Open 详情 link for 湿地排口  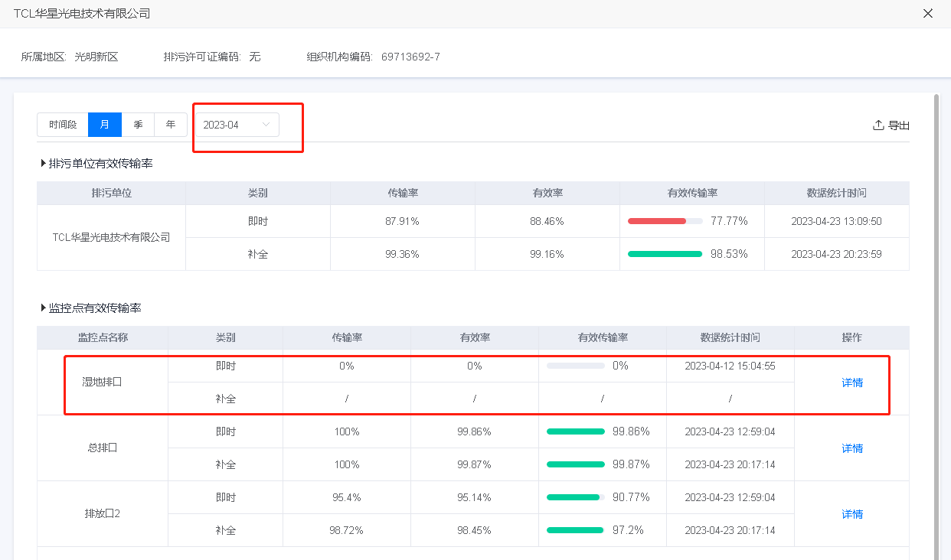852,383
